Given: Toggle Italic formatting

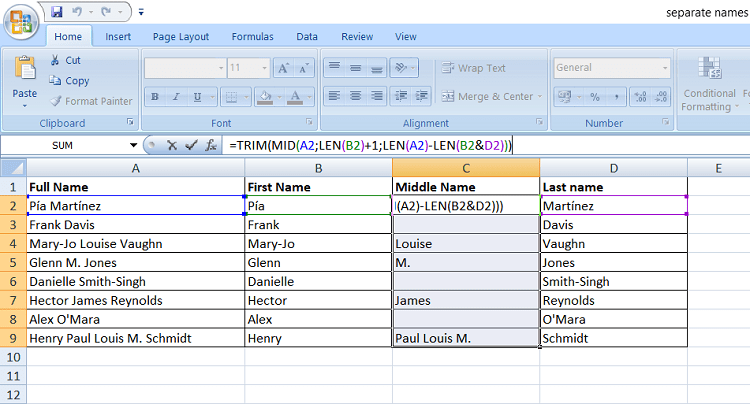Looking at the screenshot, I should pos(176,97).
